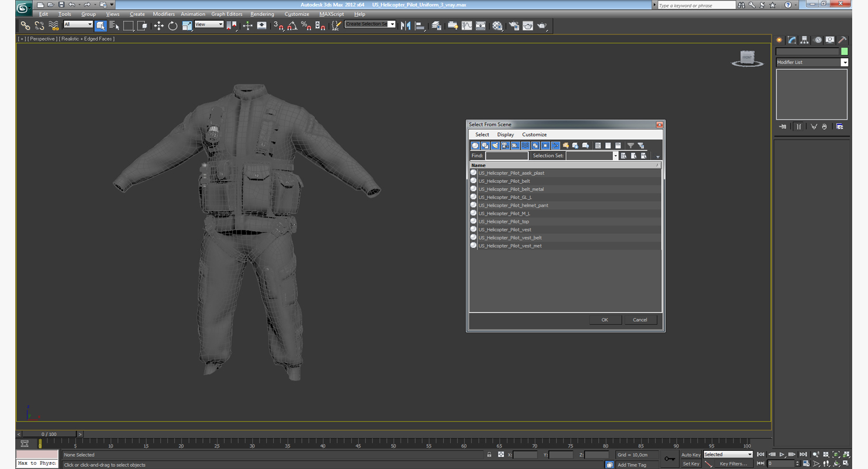The height and width of the screenshot is (469, 868).
Task: Activate the Select and Move tool
Action: click(158, 26)
